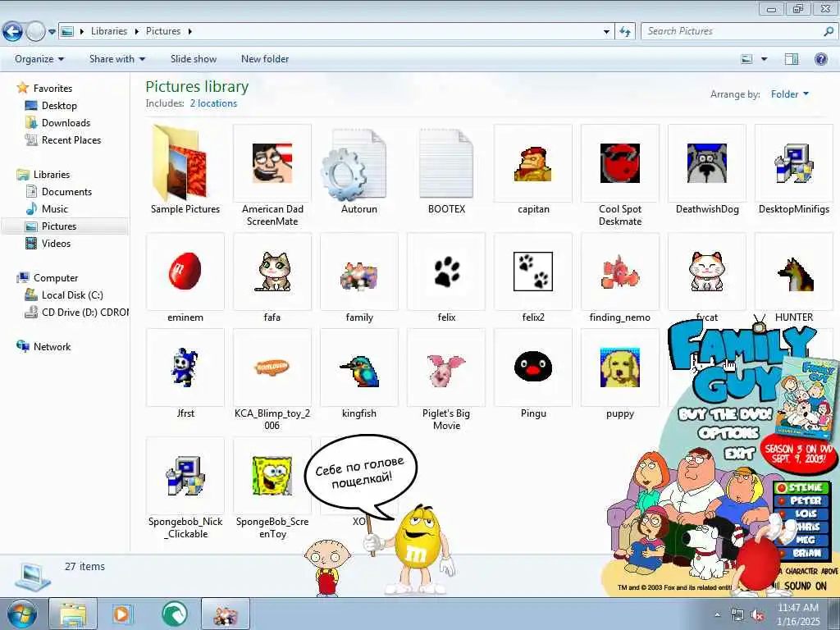Click EXIT in the Family Guy widget
Viewport: 840px width, 630px height.
click(x=739, y=453)
